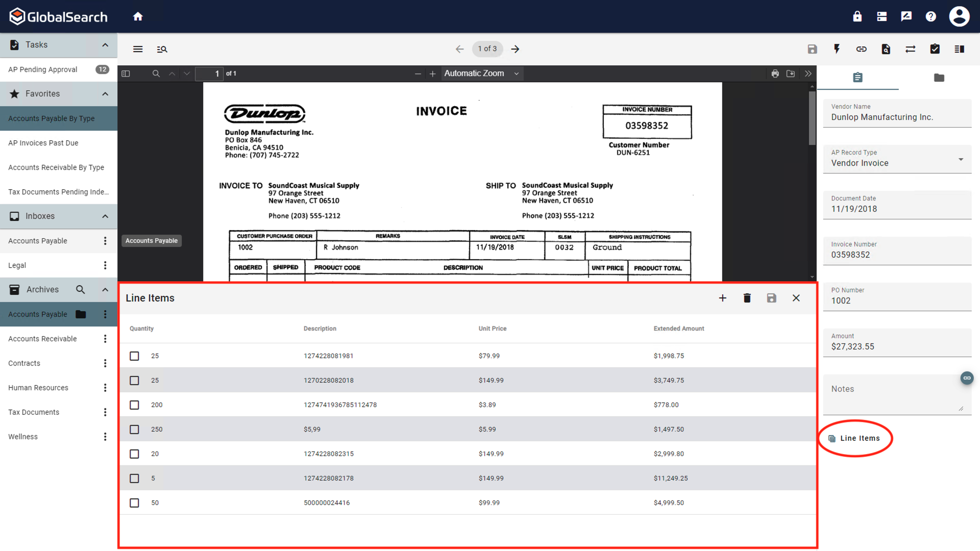Click the lock icon in top bar
The height and width of the screenshot is (551, 980).
(x=857, y=16)
